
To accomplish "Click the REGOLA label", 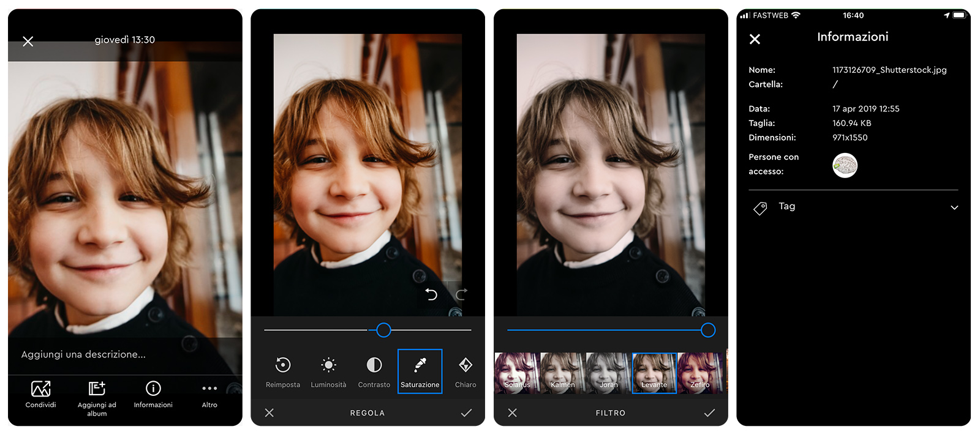I will (367, 413).
